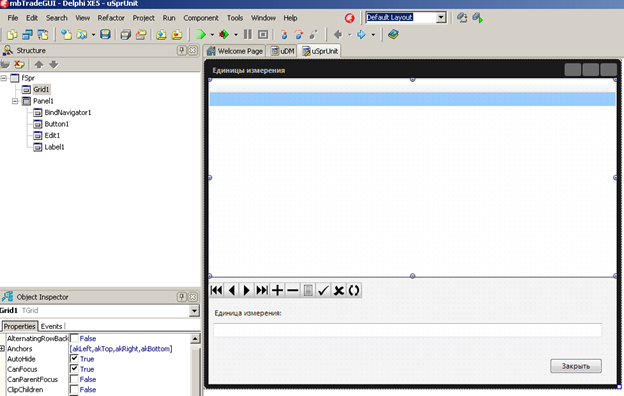Open the Default Layout dropdown

tap(441, 18)
